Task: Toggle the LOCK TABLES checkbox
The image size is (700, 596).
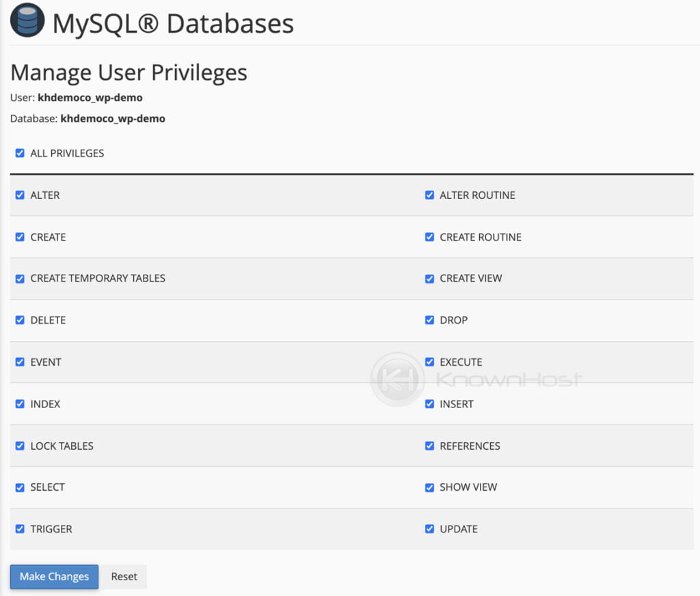Action: pos(20,446)
